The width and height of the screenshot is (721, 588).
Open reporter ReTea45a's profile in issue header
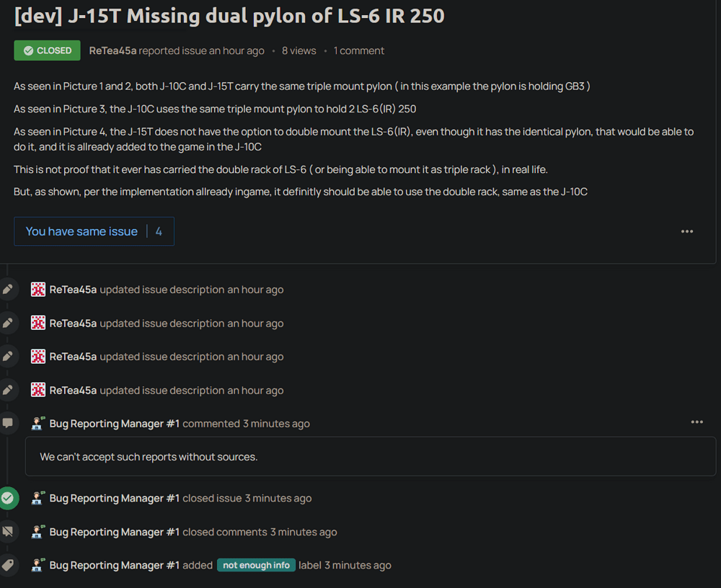112,50
